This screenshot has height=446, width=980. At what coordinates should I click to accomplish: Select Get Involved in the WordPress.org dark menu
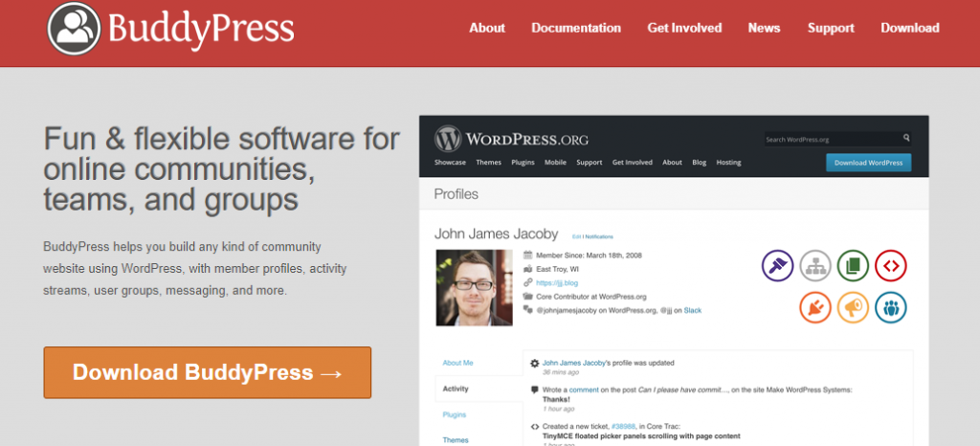632,163
